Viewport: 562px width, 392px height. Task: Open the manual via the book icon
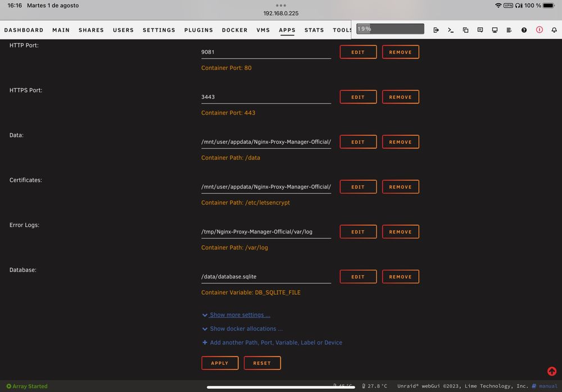coord(534,386)
